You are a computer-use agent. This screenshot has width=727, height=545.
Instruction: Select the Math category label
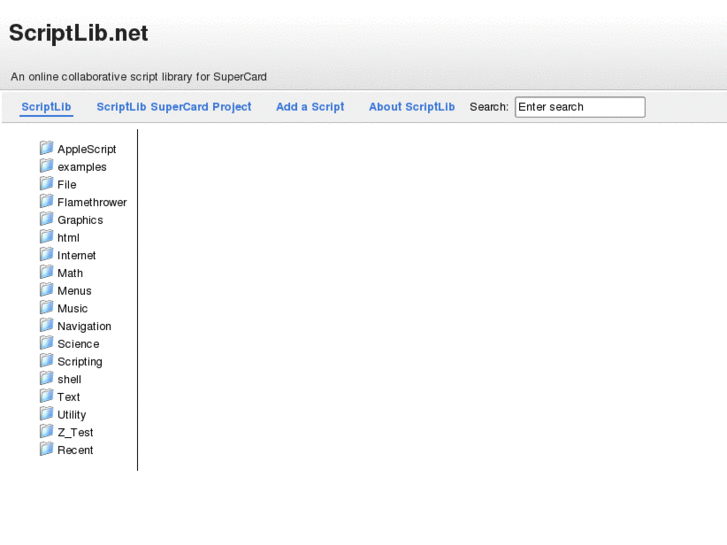pyautogui.click(x=70, y=273)
